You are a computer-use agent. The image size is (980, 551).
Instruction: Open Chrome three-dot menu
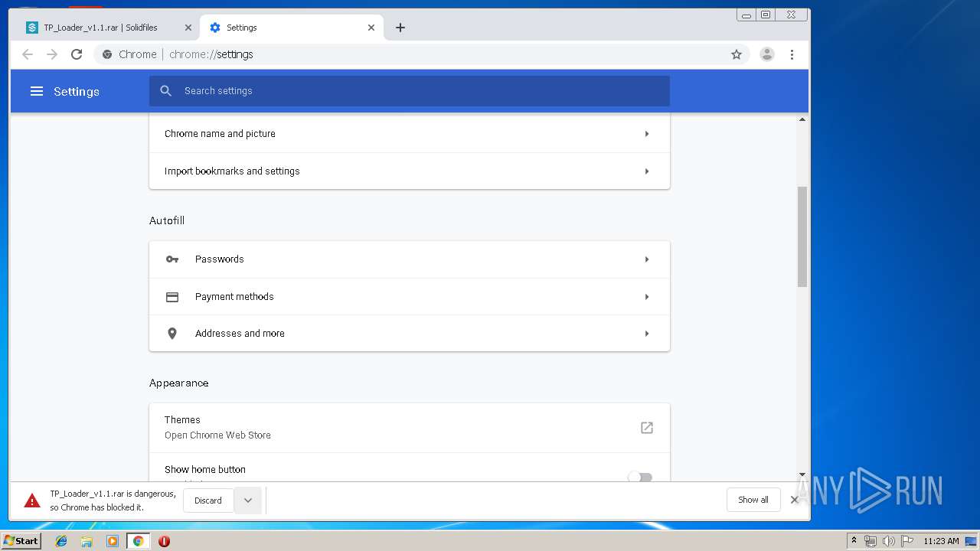(x=792, y=54)
